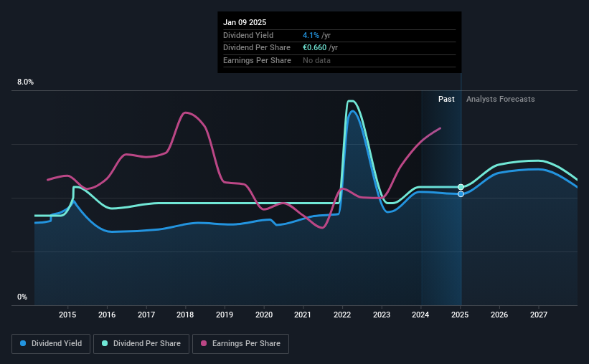Click the 2019 x-axis label
This screenshot has height=364, width=589.
coord(225,315)
